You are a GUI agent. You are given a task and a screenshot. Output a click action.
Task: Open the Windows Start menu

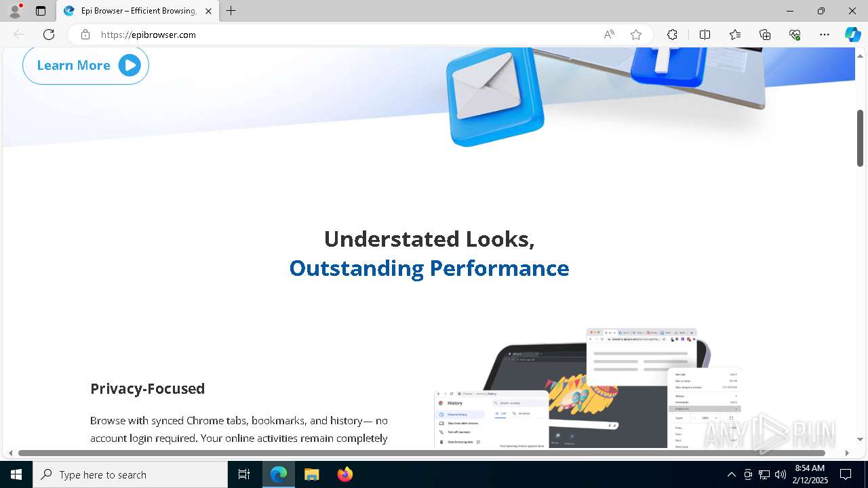click(16, 474)
